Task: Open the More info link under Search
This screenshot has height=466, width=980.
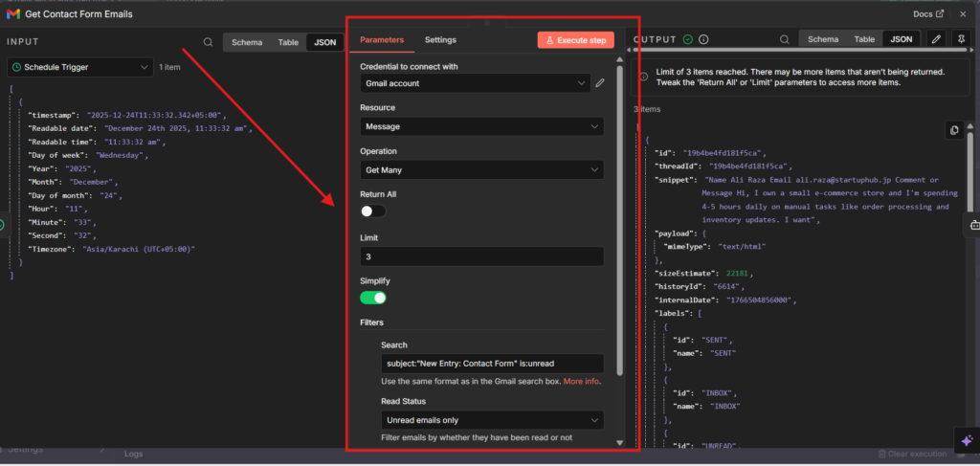Action: point(581,381)
